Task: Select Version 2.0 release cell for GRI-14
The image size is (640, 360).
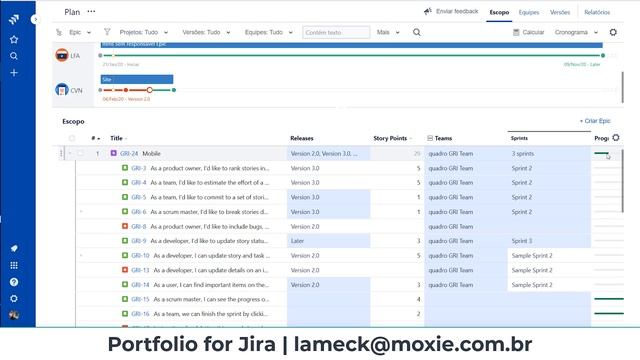Action: (329, 285)
